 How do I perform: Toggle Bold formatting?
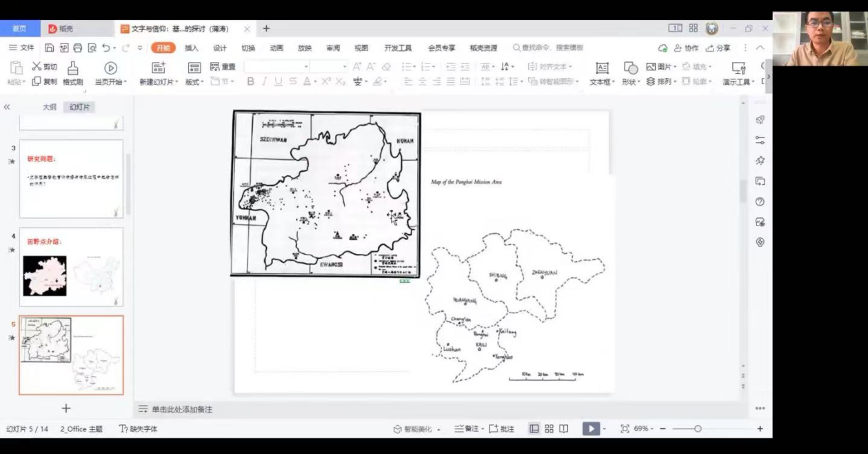pyautogui.click(x=250, y=81)
